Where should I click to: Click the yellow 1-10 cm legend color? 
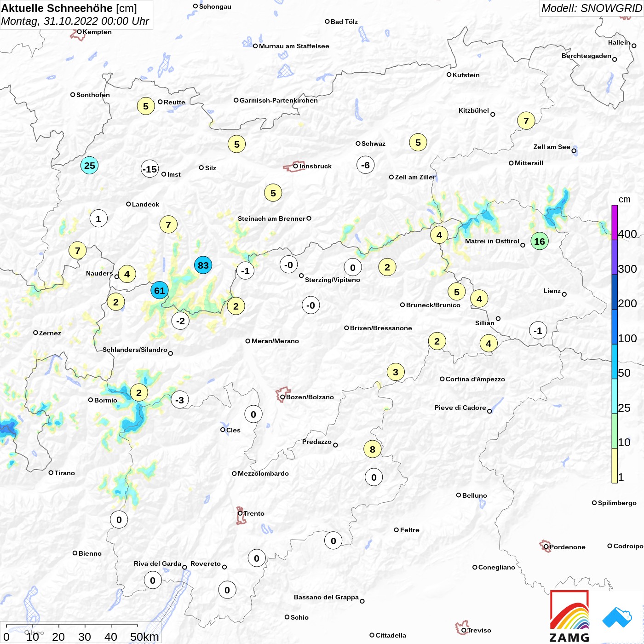click(x=615, y=466)
